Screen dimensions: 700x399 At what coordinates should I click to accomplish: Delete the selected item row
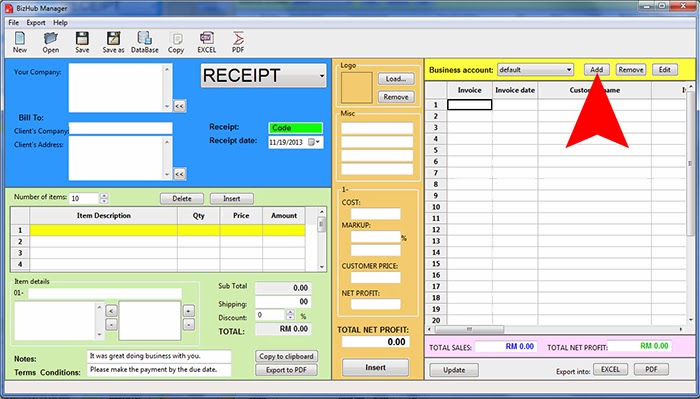pos(182,199)
